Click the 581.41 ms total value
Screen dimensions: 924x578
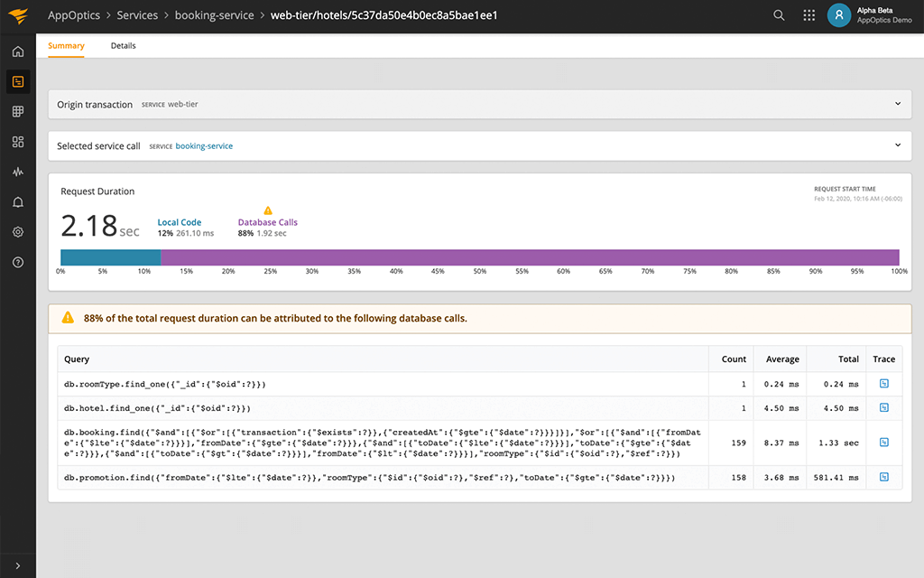click(x=836, y=478)
